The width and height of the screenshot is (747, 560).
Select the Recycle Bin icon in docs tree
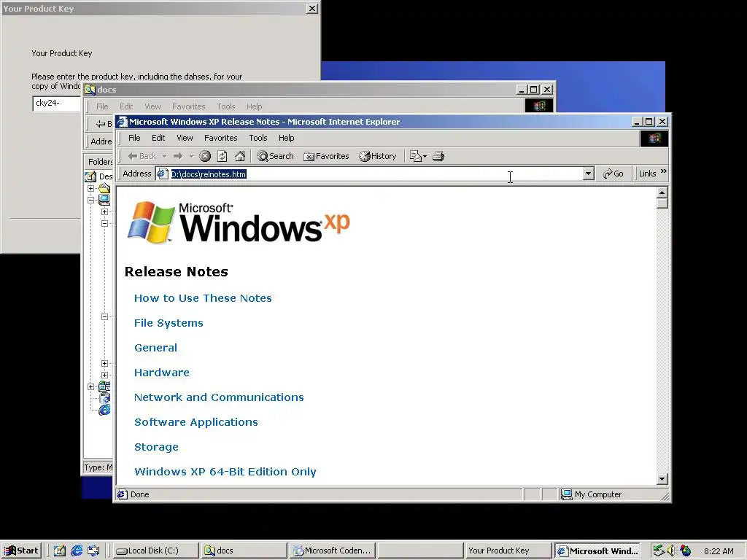(104, 398)
